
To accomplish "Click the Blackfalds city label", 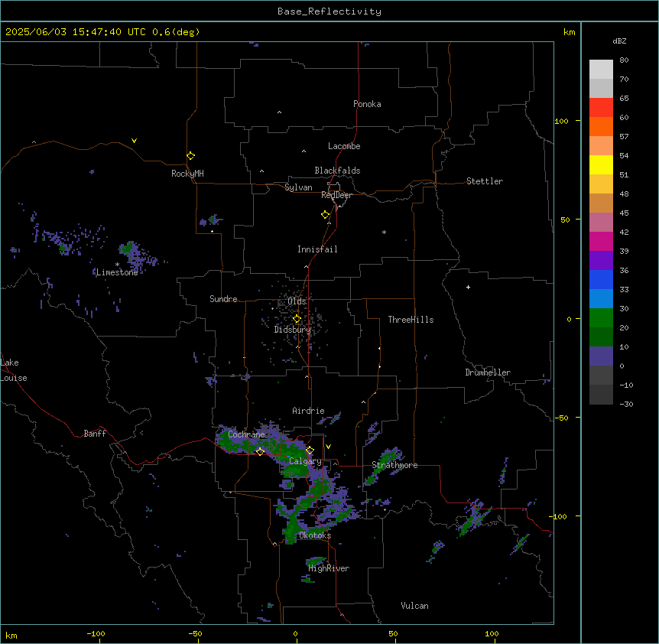I will coord(337,171).
